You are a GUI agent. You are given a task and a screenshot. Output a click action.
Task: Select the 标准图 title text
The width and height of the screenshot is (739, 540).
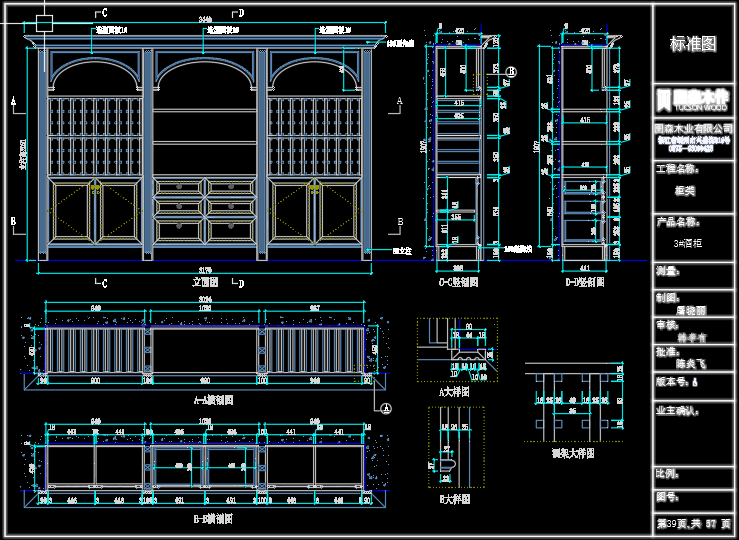click(693, 44)
